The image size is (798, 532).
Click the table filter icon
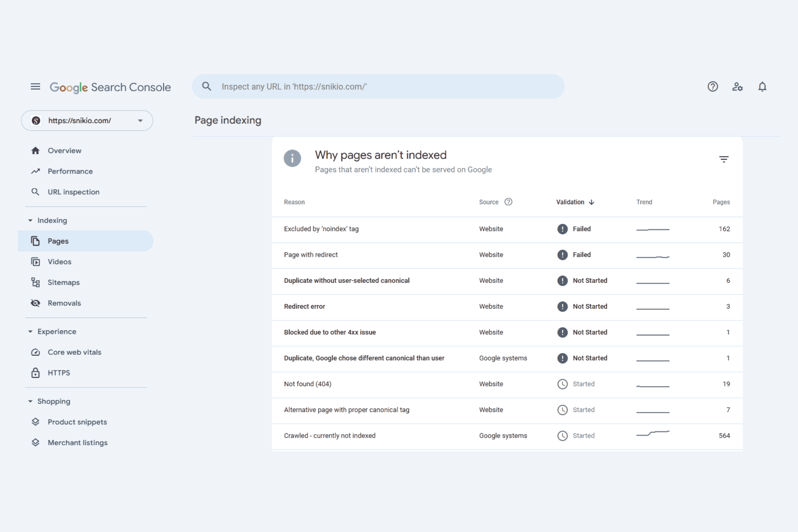724,159
